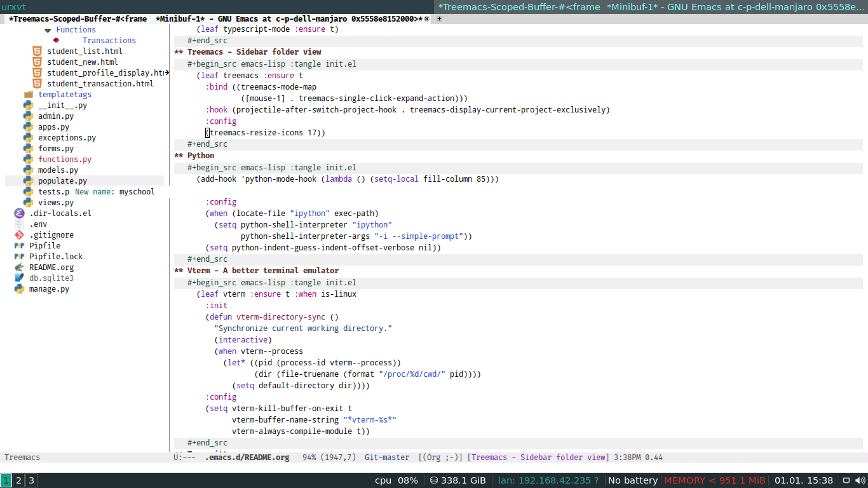Click the folder icon for templatetags
Screen dimensions: 868x488
point(28,95)
